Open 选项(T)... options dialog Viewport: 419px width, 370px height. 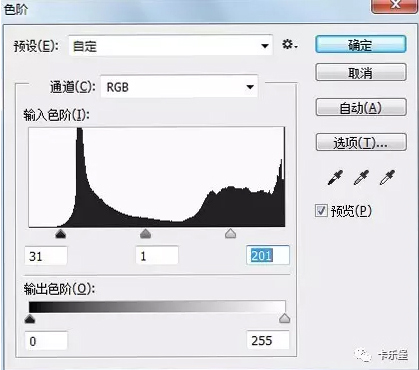click(361, 142)
